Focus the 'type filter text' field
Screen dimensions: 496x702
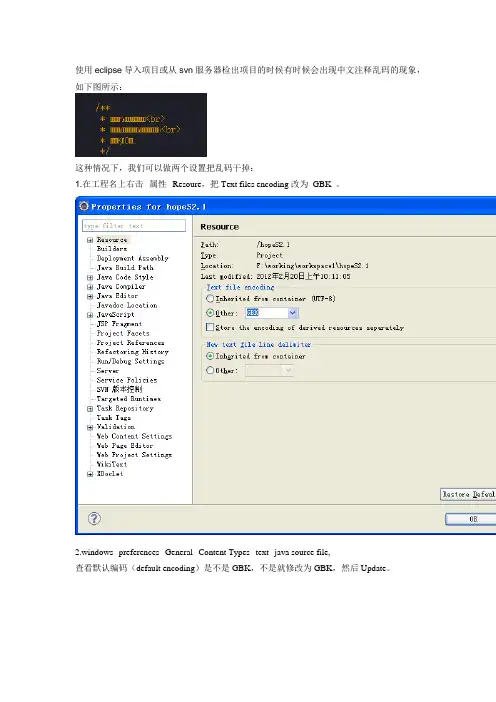(x=134, y=226)
